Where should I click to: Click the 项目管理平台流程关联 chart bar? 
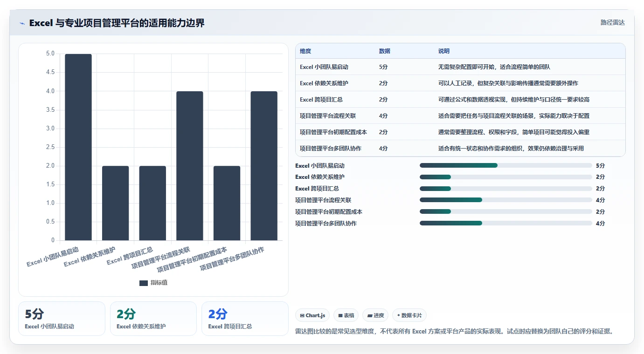tap(190, 166)
